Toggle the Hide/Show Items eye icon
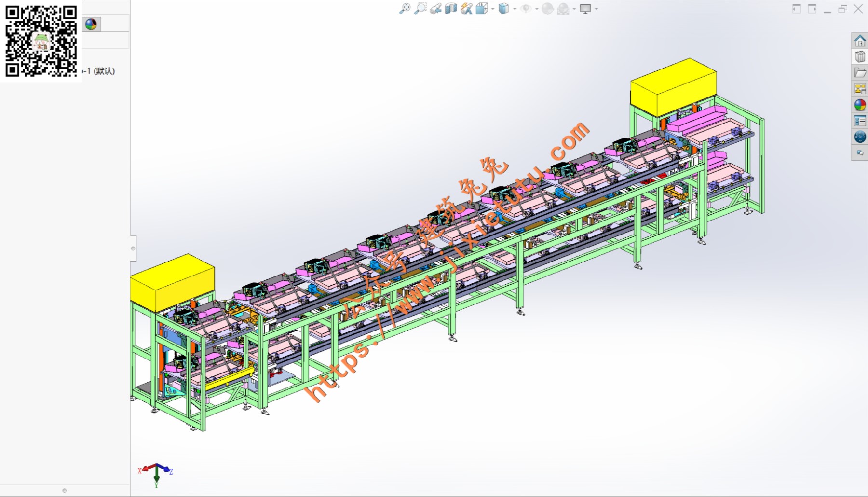The image size is (868, 497). pos(526,9)
